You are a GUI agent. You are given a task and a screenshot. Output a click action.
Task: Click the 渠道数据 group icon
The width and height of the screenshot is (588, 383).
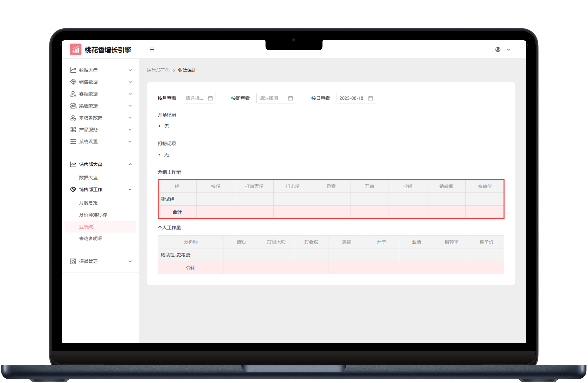(73, 106)
